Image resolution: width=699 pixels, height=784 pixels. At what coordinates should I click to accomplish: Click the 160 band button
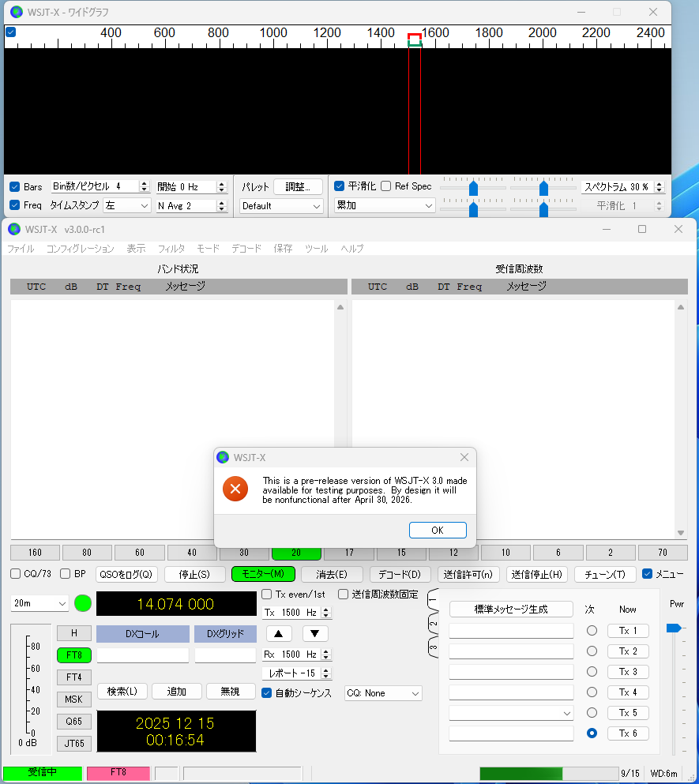[x=35, y=553]
